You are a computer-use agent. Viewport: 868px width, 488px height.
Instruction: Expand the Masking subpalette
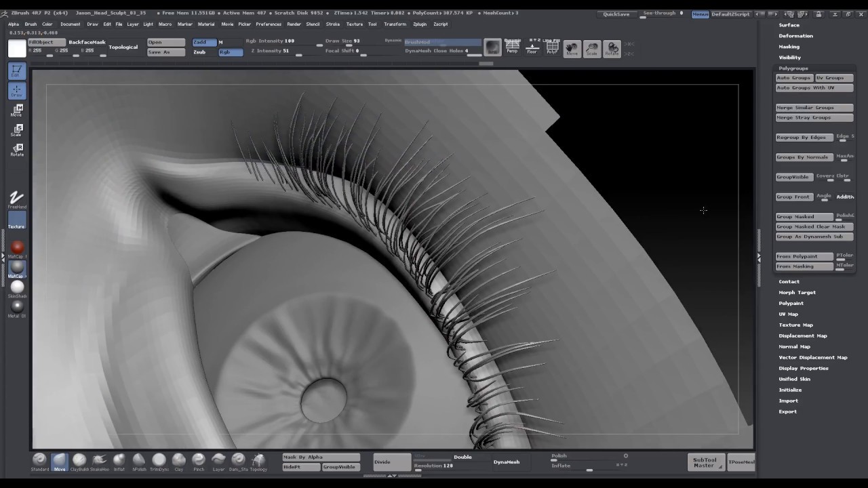pyautogui.click(x=789, y=47)
